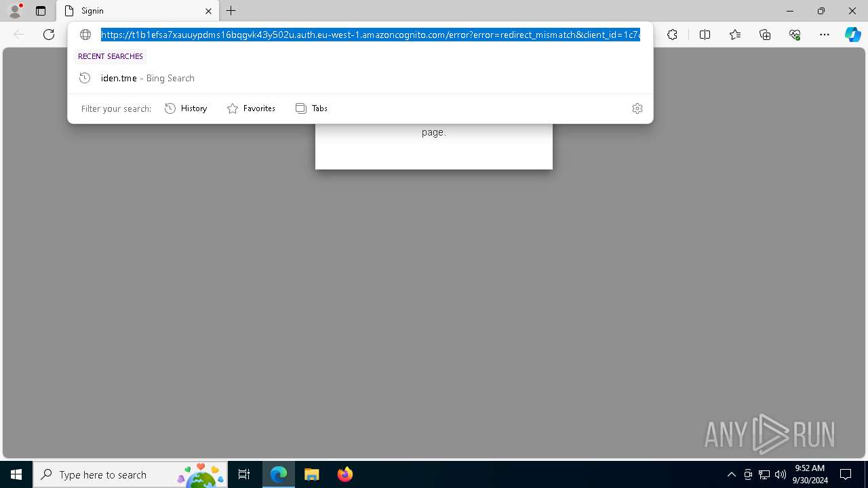This screenshot has width=868, height=488.
Task: Open the Collections icon
Action: (765, 35)
